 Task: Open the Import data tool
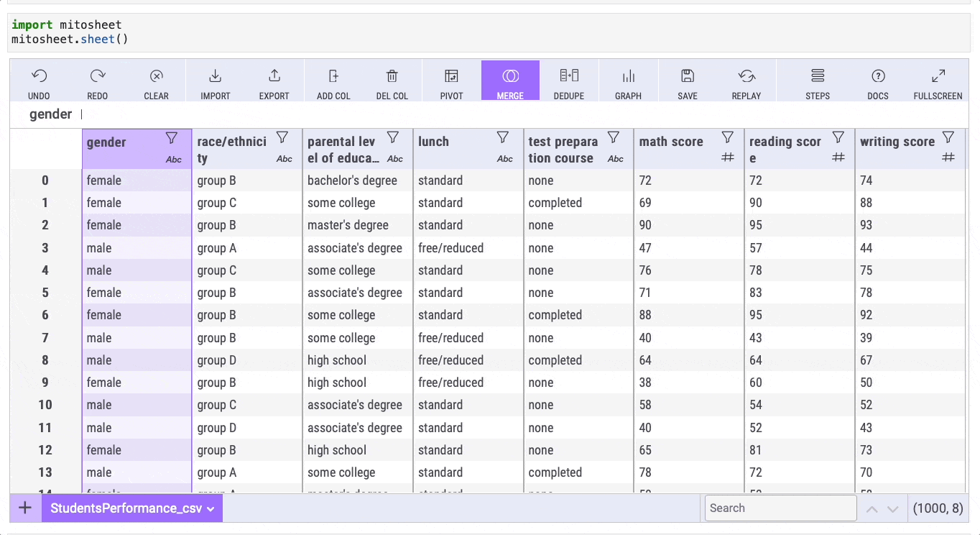click(x=215, y=76)
